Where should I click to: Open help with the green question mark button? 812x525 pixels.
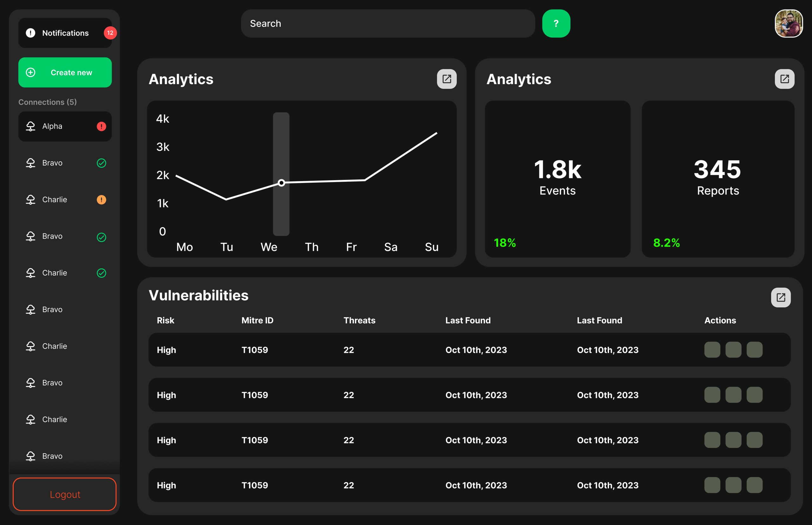[x=556, y=23]
